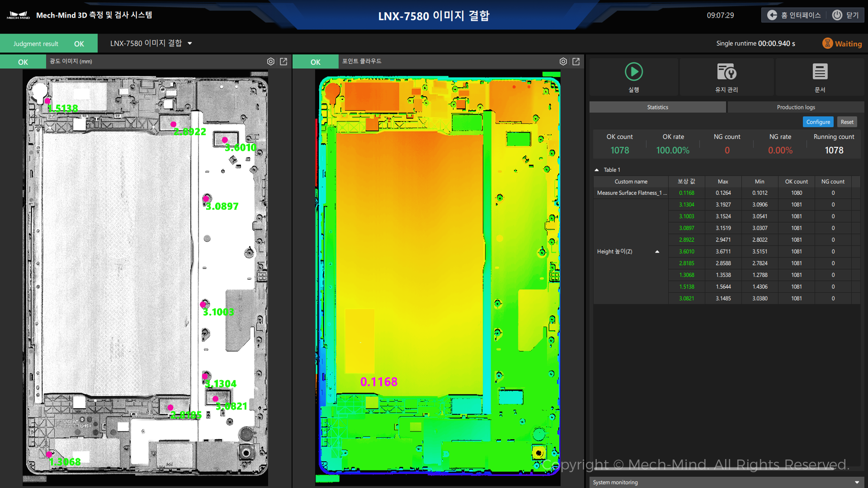Click the 실행 run play icon

coord(634,71)
